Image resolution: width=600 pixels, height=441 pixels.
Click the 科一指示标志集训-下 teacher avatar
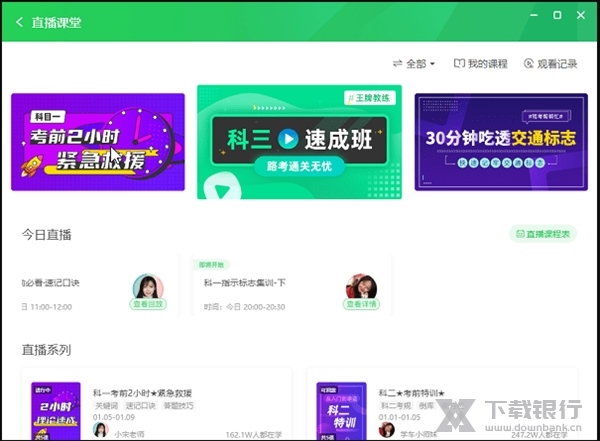point(361,286)
